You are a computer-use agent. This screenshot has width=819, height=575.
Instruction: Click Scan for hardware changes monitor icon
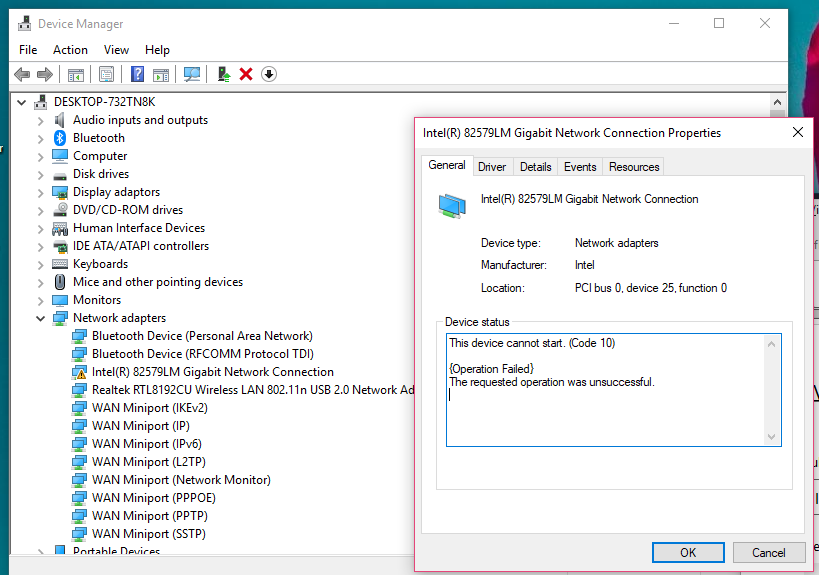click(192, 75)
